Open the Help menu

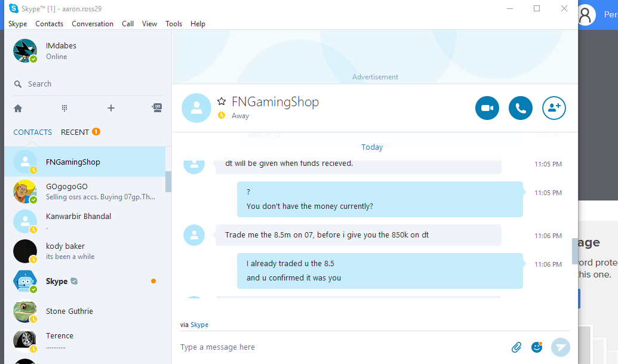click(198, 24)
